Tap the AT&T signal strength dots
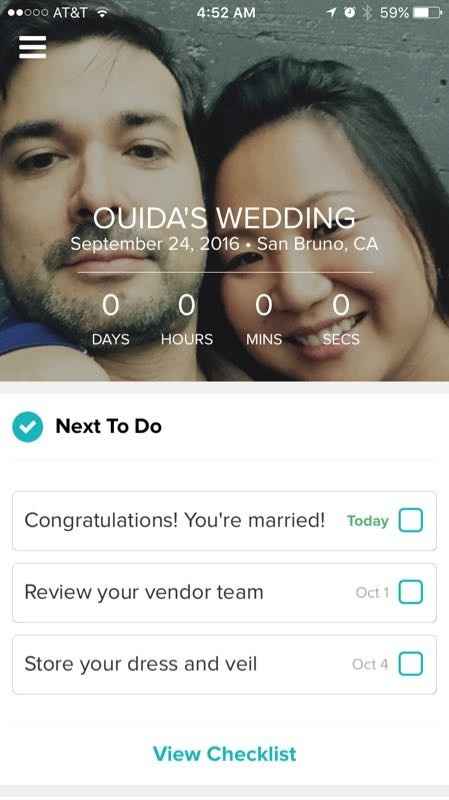 28,13
